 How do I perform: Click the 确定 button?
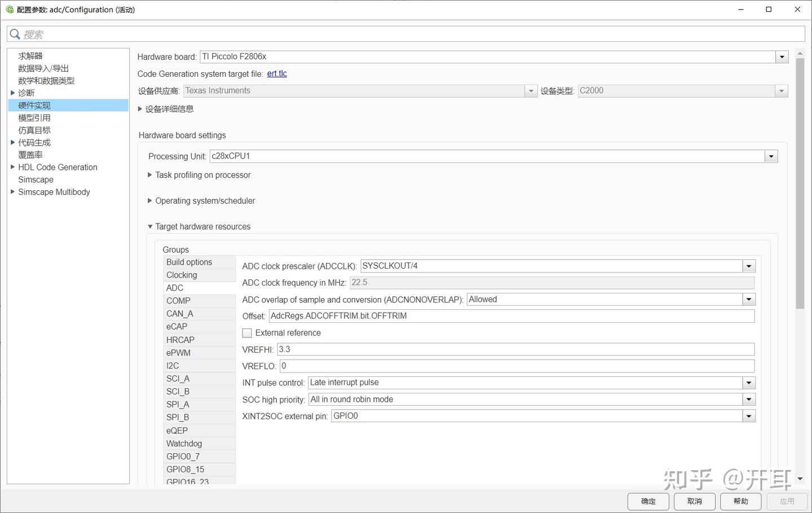click(x=647, y=501)
